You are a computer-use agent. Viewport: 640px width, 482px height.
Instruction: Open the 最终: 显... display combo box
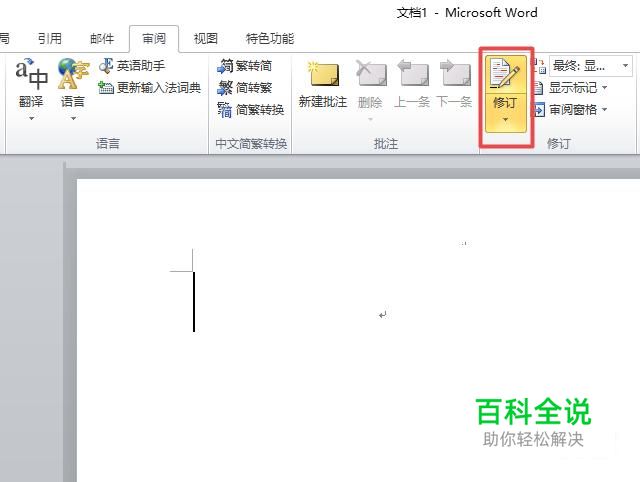[x=591, y=66]
